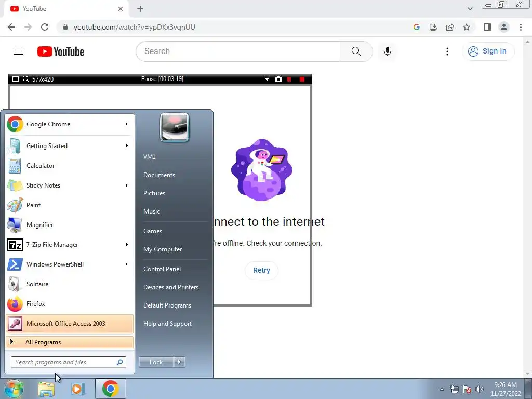The height and width of the screenshot is (399, 532).
Task: Launch Solitaire from the Start menu
Action: pyautogui.click(x=70, y=284)
